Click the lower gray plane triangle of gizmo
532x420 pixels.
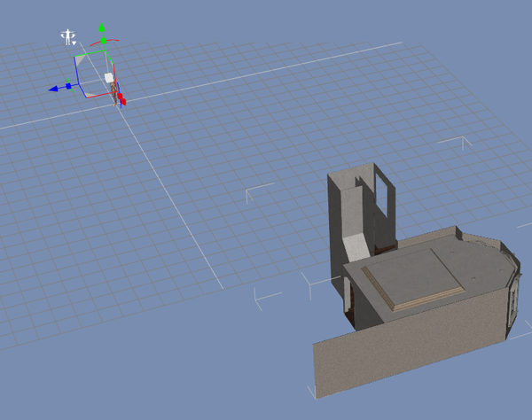[90, 94]
